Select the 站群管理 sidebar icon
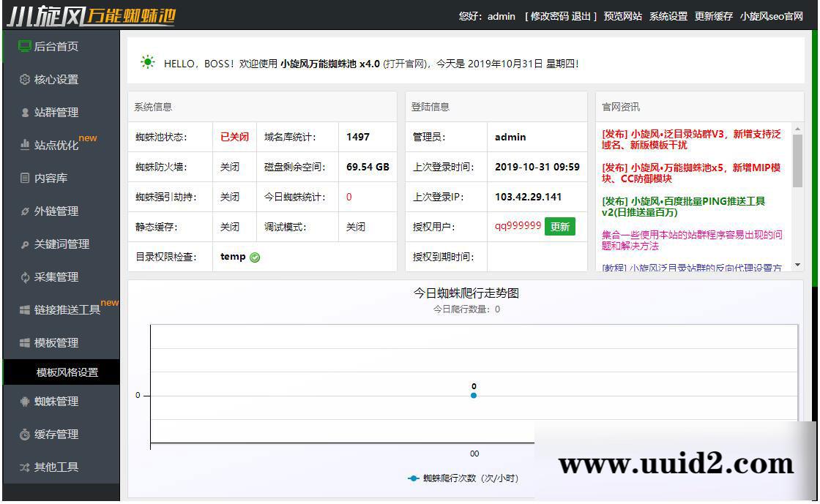 pyautogui.click(x=21, y=113)
